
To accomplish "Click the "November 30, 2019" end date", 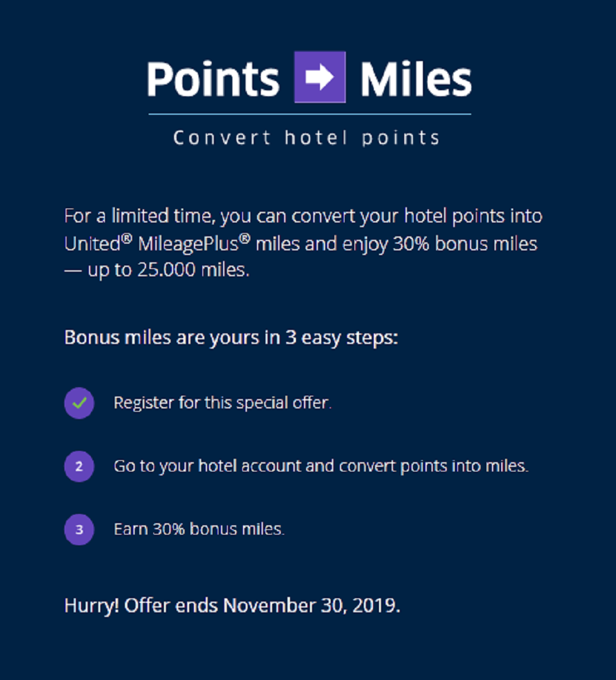I will (x=311, y=606).
